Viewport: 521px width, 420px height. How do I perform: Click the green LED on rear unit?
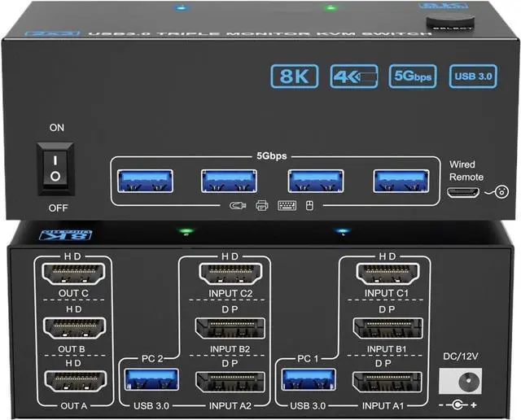[x=186, y=230]
